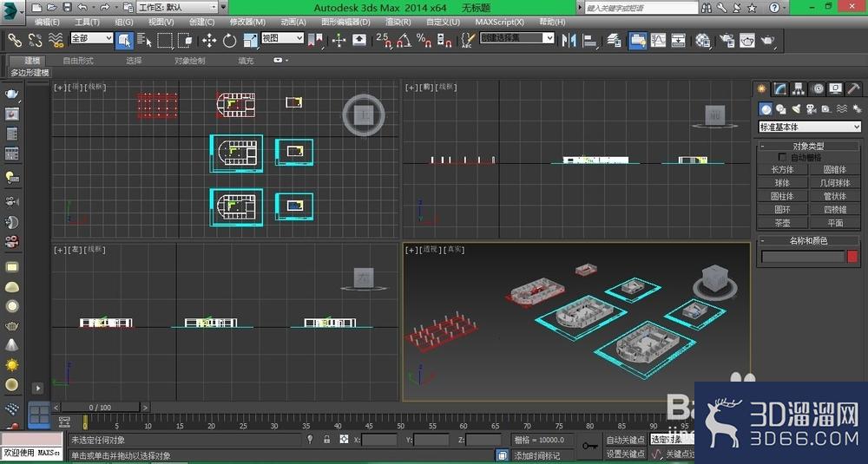The image size is (868, 464).
Task: Open the 视图 reference coordinate dropdown
Action: click(x=282, y=38)
